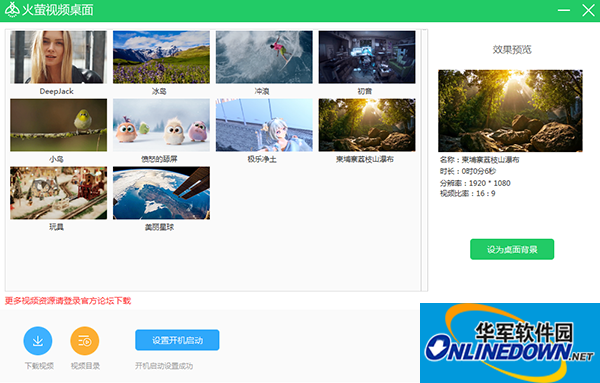The height and width of the screenshot is (383, 600).
Task: Choose the 冲浪 surfing thumbnail
Action: (x=264, y=57)
